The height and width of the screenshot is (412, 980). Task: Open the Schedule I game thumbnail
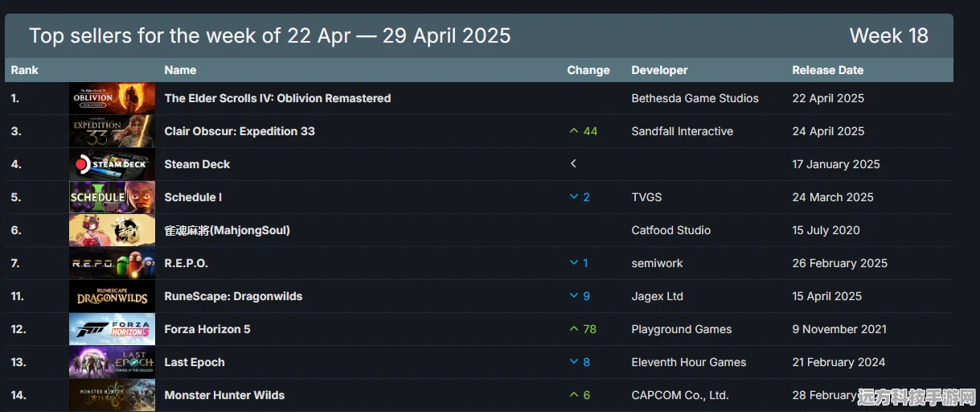click(x=112, y=197)
